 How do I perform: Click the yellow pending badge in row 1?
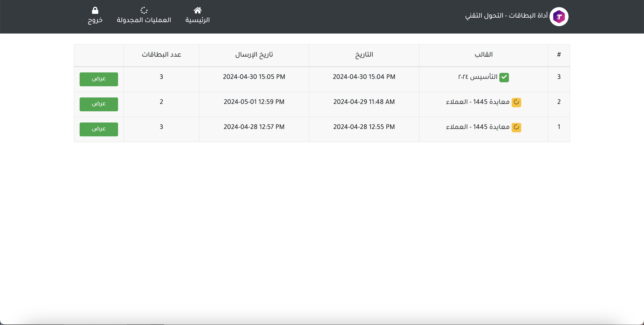[516, 127]
